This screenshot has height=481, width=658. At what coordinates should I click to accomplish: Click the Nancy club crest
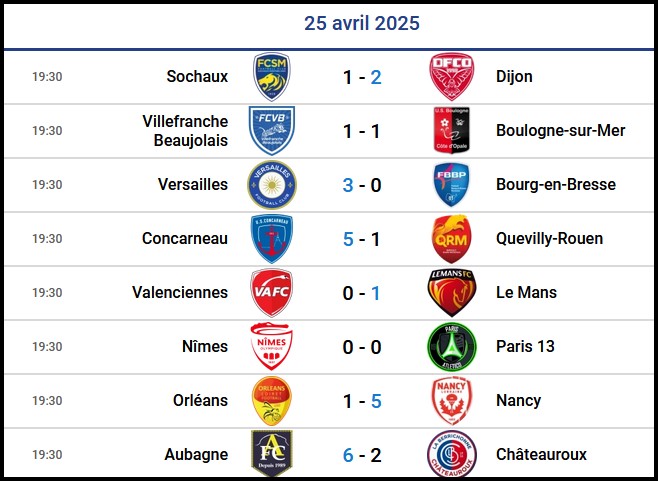[451, 400]
